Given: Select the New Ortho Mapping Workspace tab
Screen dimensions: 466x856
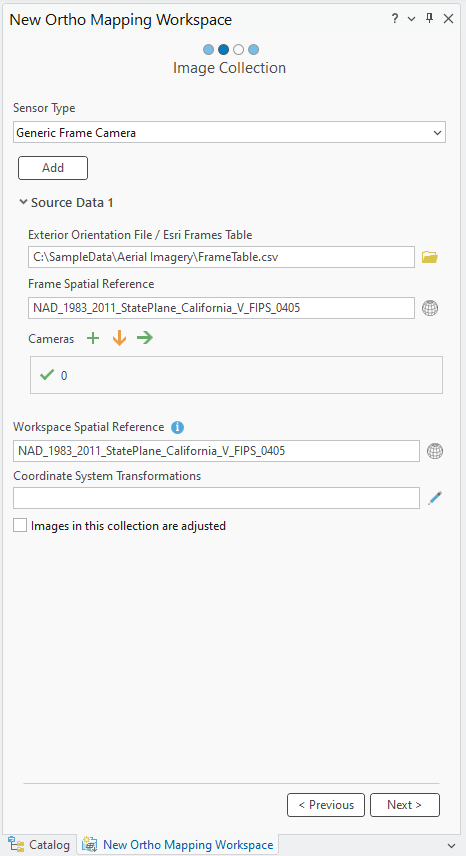Looking at the screenshot, I should click(x=179, y=845).
